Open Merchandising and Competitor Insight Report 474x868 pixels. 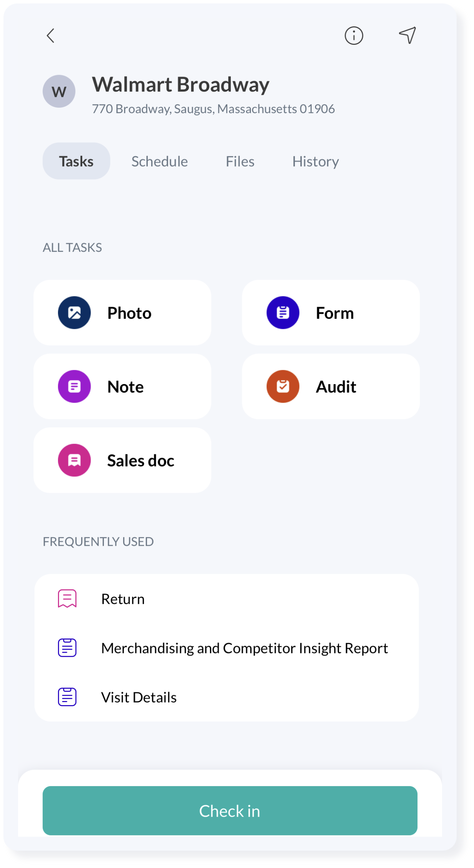tap(244, 648)
